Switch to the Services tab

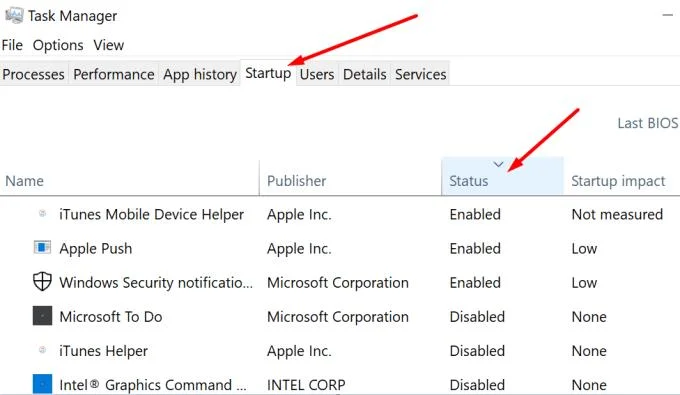tap(420, 75)
